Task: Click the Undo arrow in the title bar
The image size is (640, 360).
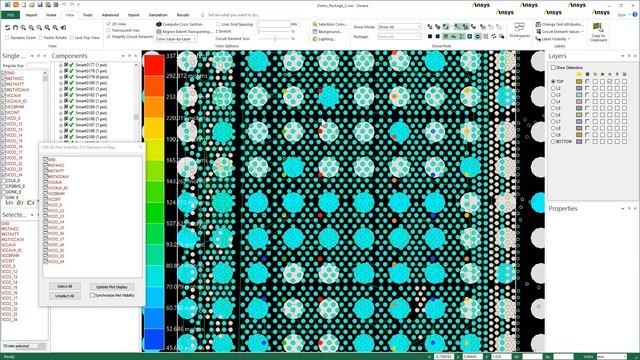Action: coord(64,5)
